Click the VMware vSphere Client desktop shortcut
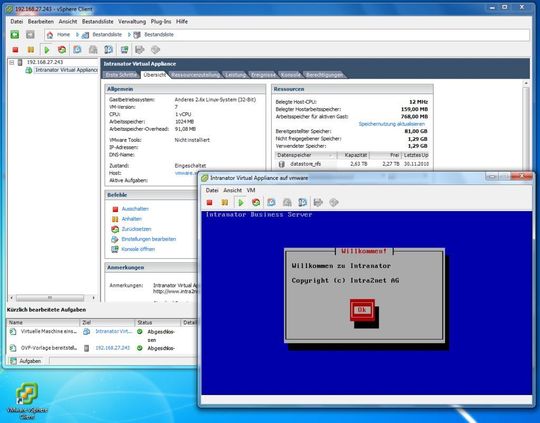 (27, 401)
